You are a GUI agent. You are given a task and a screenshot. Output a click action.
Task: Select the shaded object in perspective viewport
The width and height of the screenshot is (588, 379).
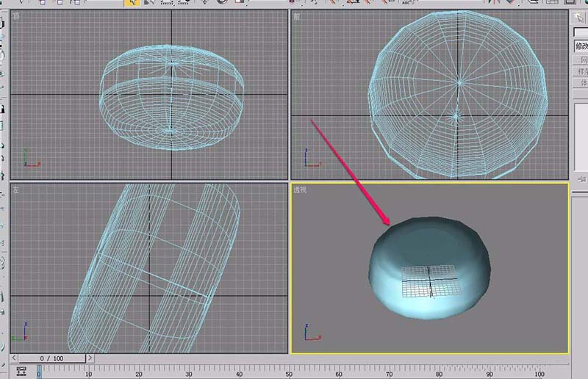(x=429, y=268)
